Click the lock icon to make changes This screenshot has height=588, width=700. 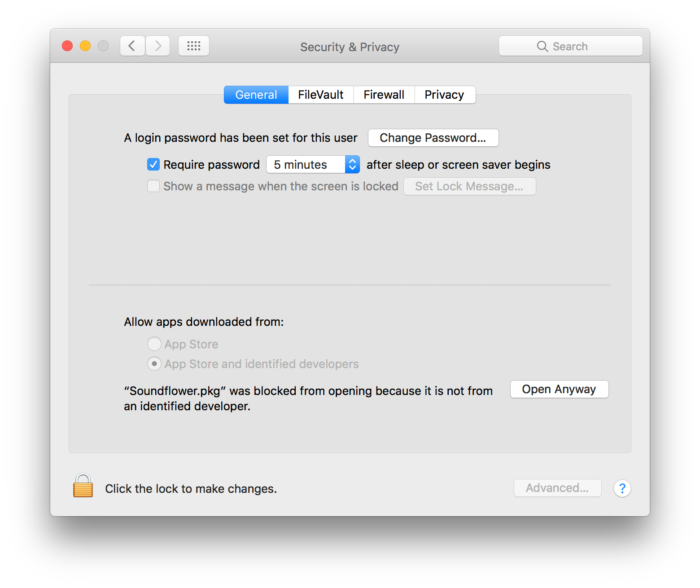[83, 486]
